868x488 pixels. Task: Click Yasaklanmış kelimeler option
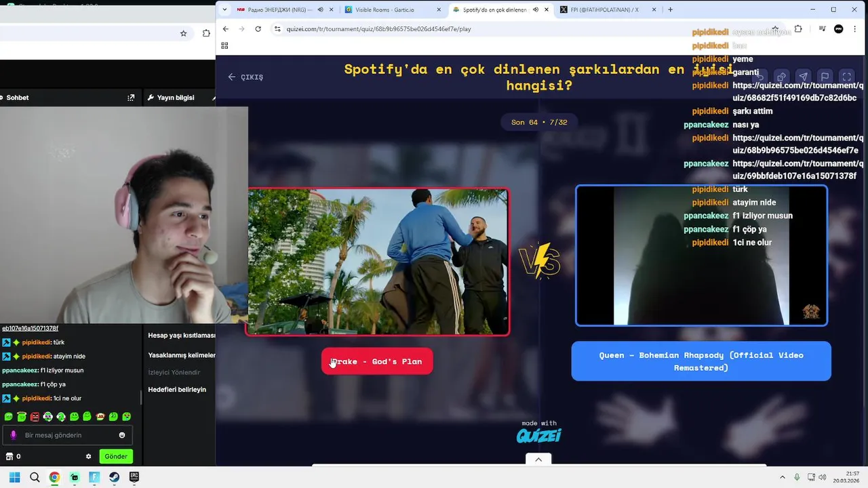pyautogui.click(x=182, y=355)
